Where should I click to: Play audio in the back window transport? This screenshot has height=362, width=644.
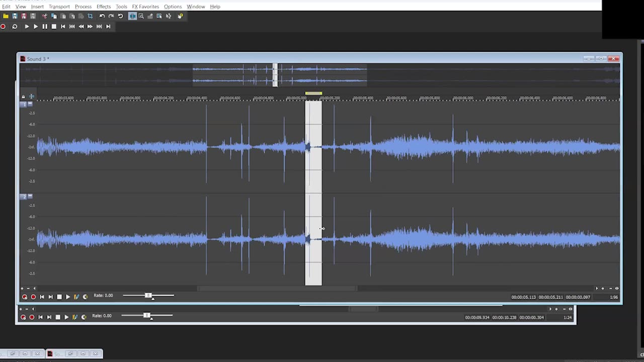click(x=66, y=317)
